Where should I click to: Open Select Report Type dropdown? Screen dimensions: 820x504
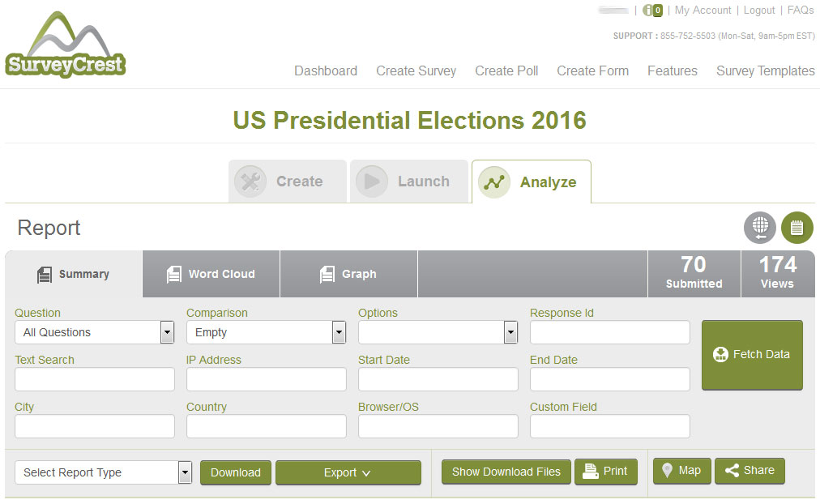coord(103,472)
